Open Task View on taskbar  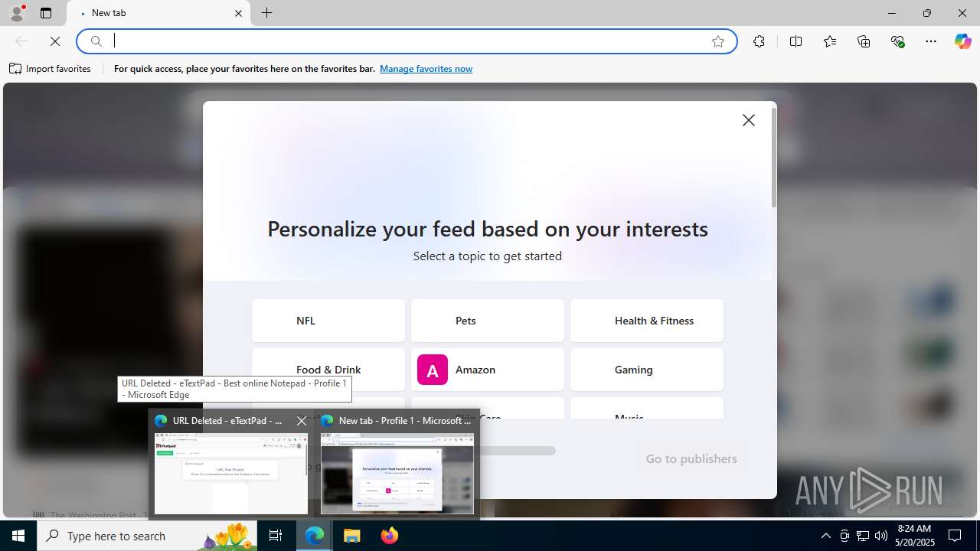[x=276, y=536]
